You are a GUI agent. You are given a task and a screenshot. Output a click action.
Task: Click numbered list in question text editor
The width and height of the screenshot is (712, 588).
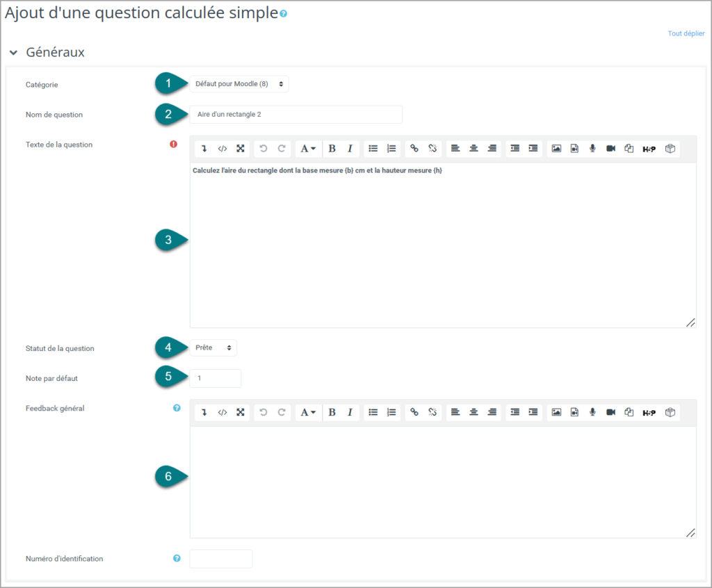pyautogui.click(x=391, y=149)
